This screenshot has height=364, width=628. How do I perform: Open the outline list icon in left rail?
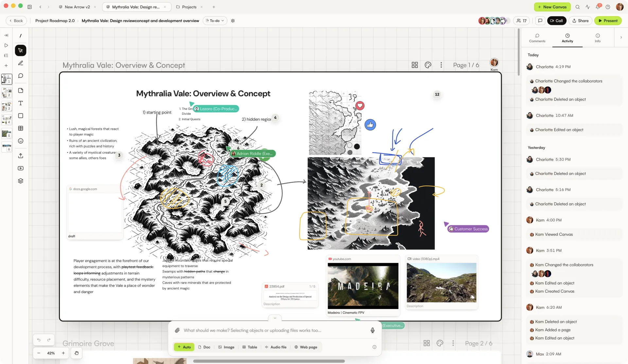6,56
